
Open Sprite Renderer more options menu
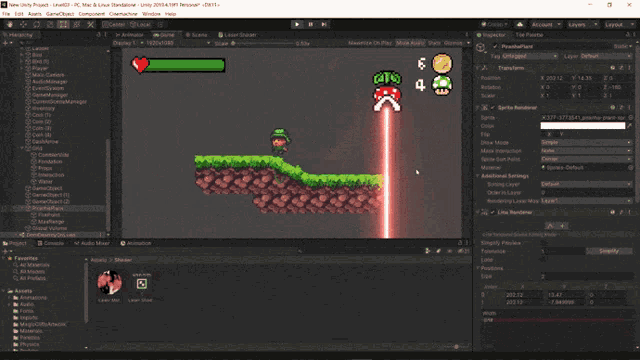pos(630,107)
